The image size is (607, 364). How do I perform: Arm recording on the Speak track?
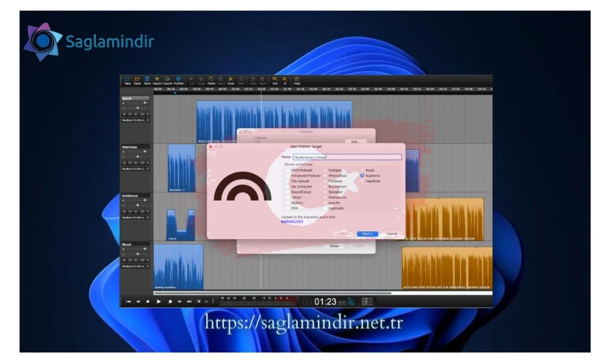point(124,114)
